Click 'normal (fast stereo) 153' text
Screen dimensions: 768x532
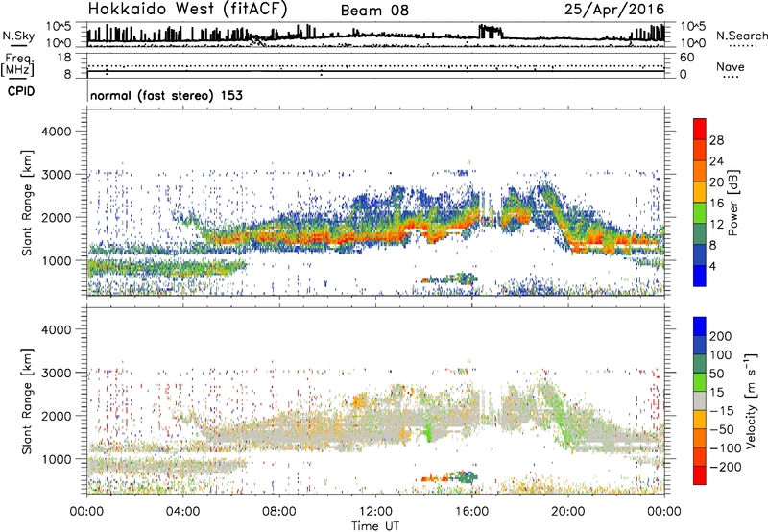166,95
